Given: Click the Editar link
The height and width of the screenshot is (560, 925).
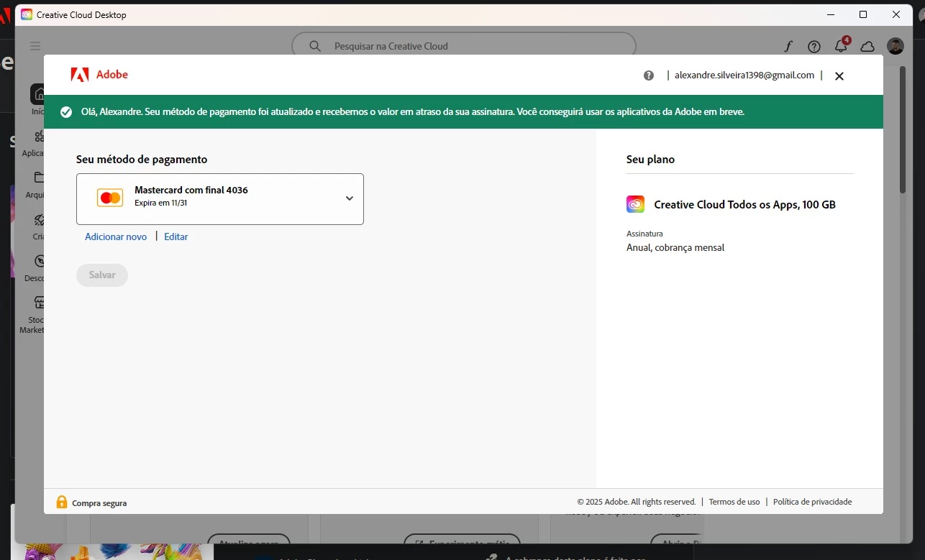Looking at the screenshot, I should pos(176,237).
